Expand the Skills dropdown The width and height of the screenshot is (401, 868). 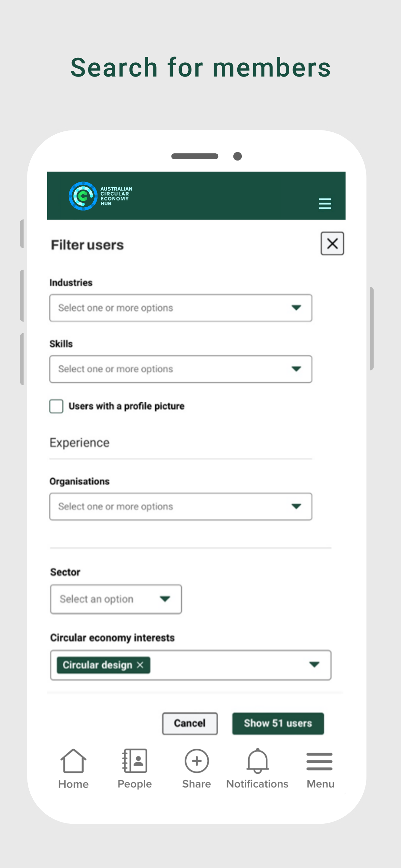180,369
